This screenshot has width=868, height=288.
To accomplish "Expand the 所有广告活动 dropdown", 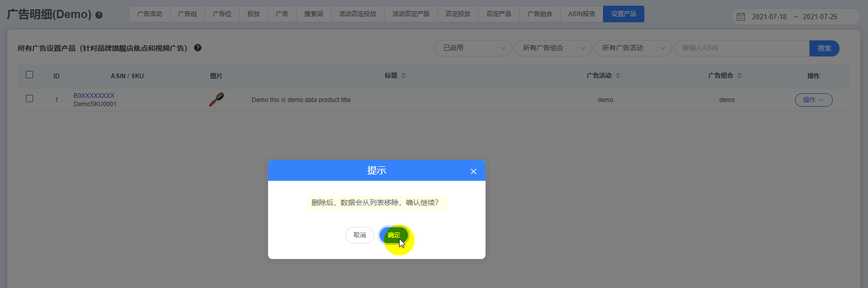I will [632, 48].
